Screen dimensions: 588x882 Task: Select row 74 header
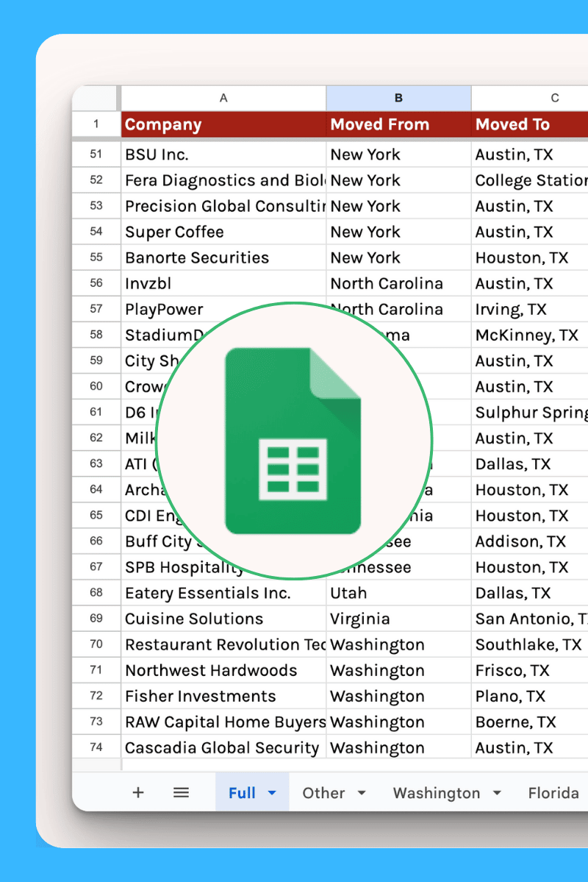tap(96, 747)
